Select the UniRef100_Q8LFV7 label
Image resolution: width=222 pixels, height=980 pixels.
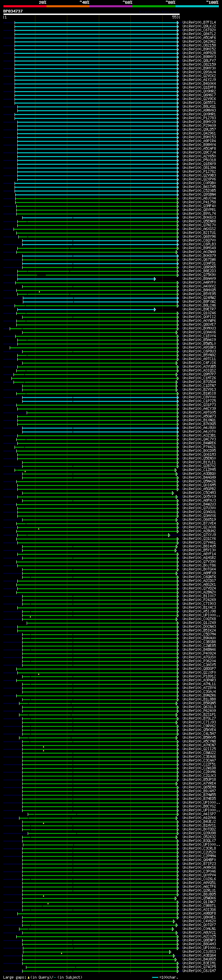point(199,60)
